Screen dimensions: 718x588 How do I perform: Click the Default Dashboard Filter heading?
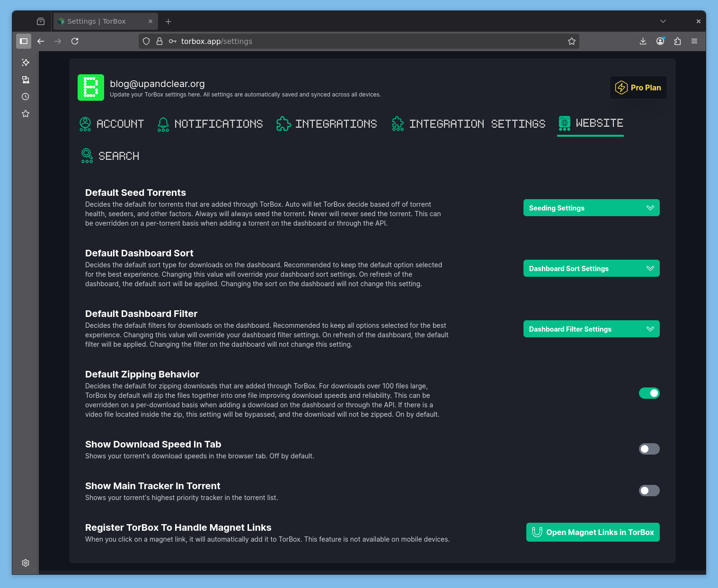pos(141,314)
